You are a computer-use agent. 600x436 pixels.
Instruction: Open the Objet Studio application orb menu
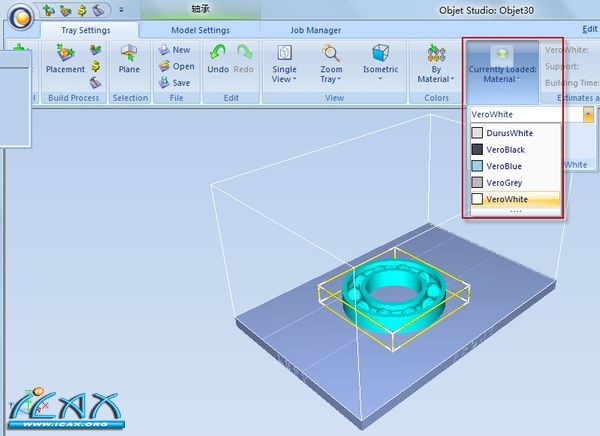pos(21,17)
